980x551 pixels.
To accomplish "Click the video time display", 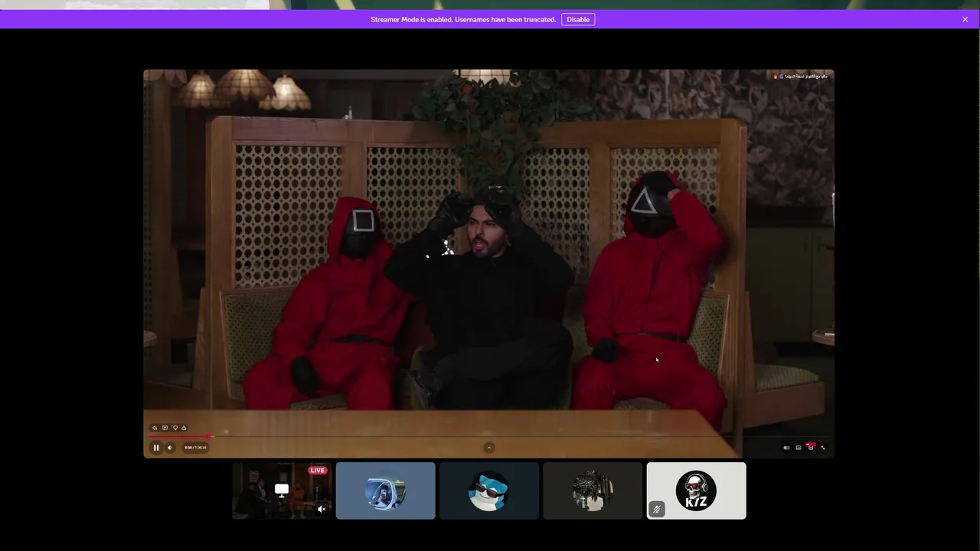I will [195, 448].
